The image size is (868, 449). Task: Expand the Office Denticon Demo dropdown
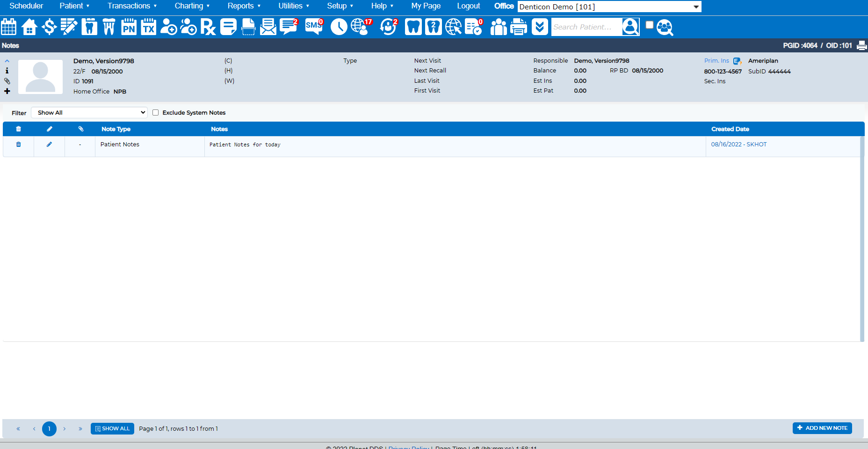(x=609, y=7)
